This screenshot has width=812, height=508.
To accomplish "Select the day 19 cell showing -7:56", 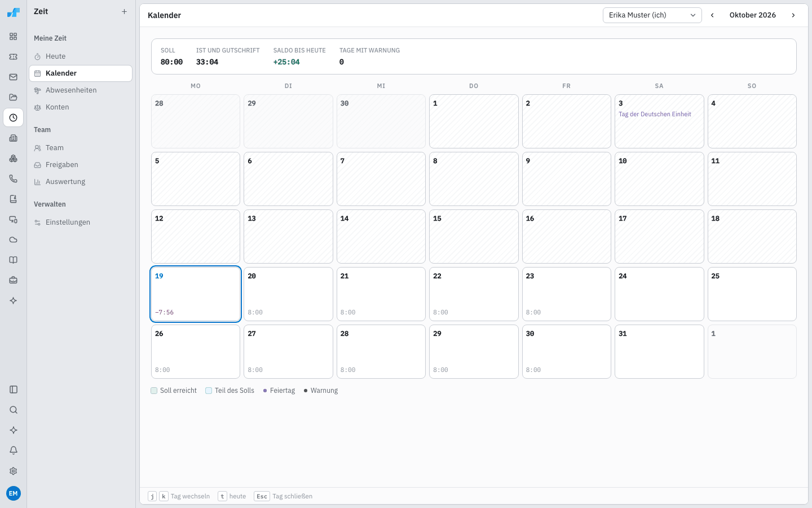I will tap(196, 294).
